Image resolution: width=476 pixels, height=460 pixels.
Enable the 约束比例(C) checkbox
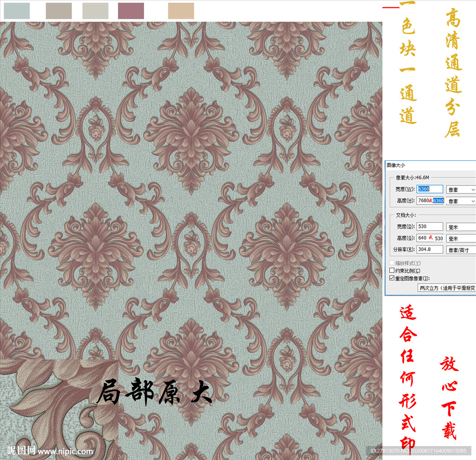392,271
